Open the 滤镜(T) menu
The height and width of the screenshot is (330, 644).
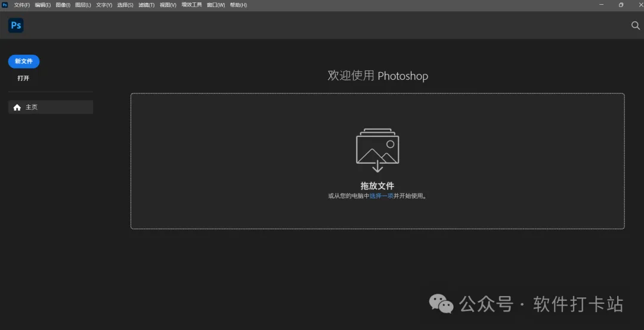coord(146,5)
